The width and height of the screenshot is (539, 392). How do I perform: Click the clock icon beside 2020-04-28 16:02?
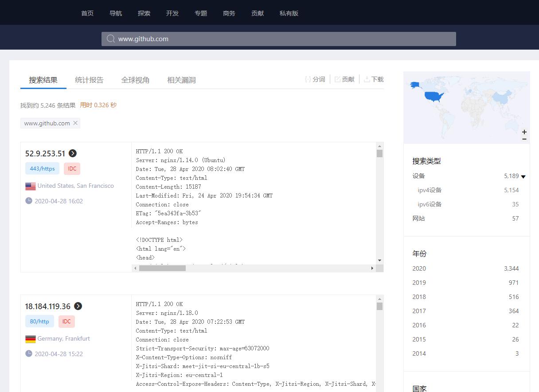pyautogui.click(x=28, y=201)
